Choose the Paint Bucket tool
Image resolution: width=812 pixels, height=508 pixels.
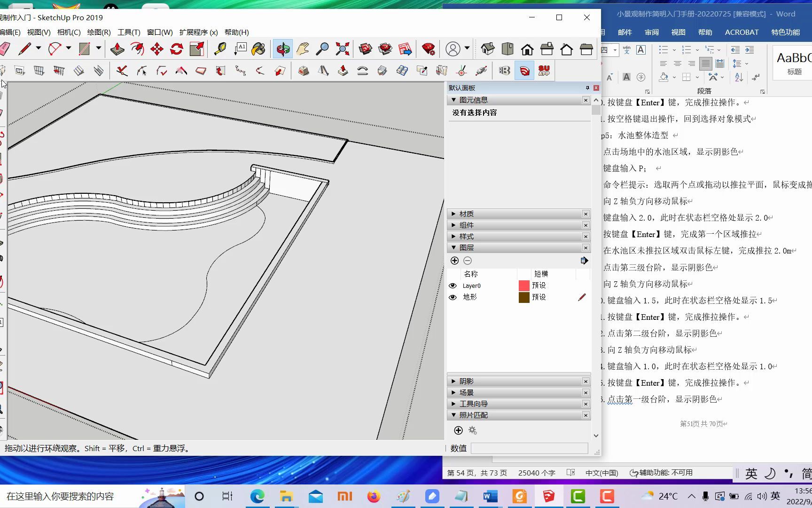click(x=259, y=48)
